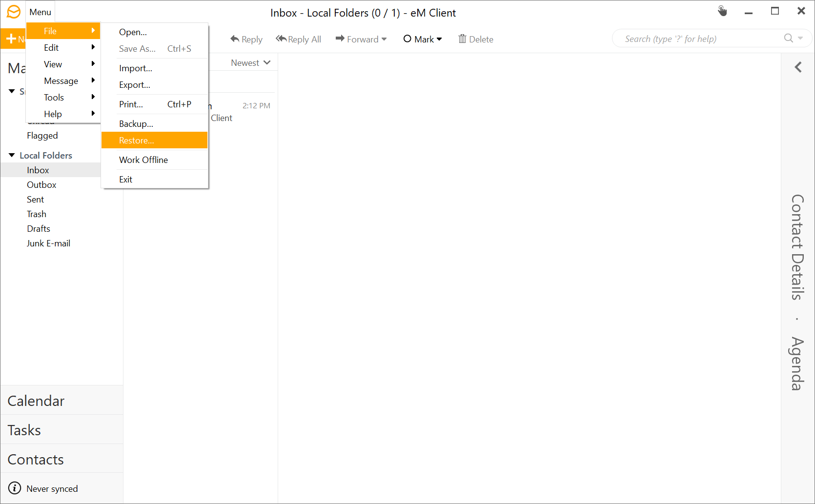
Task: Choose Exit from the File menu
Action: click(x=154, y=179)
